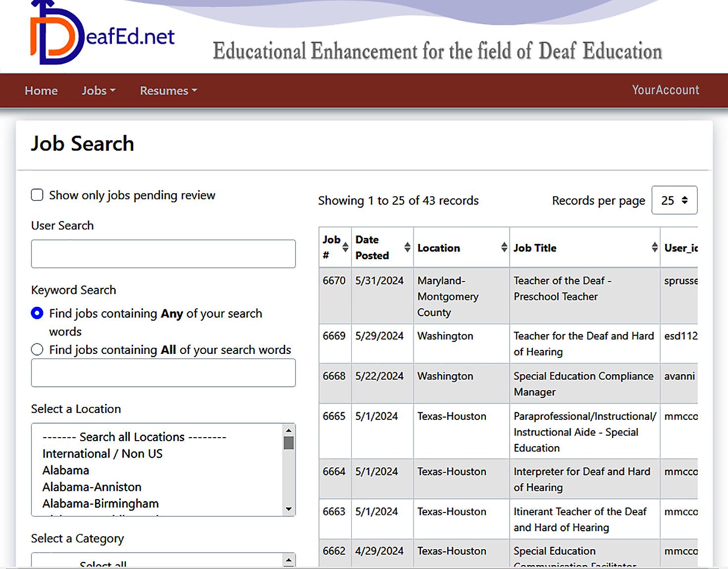Click the location list scrollbar thumb
This screenshot has width=728, height=569.
point(289,443)
